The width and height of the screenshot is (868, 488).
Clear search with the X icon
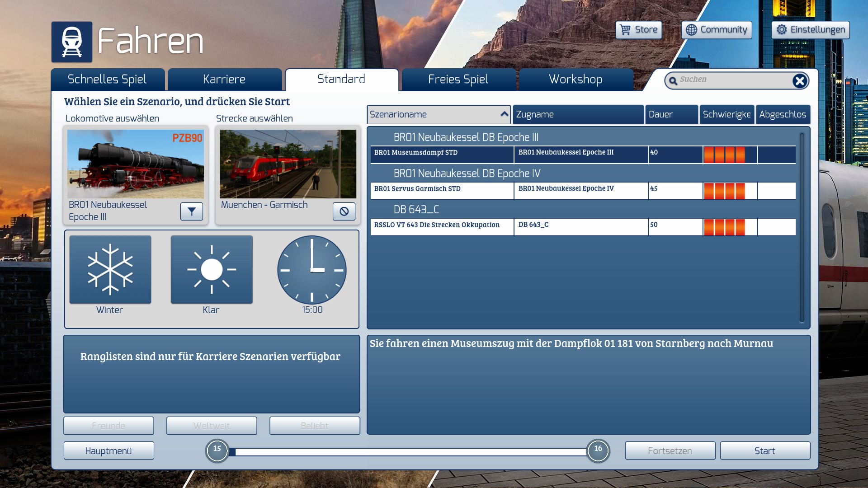(x=799, y=81)
